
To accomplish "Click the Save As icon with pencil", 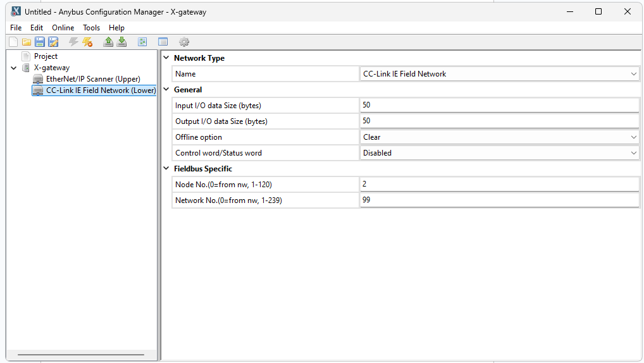I will (53, 42).
